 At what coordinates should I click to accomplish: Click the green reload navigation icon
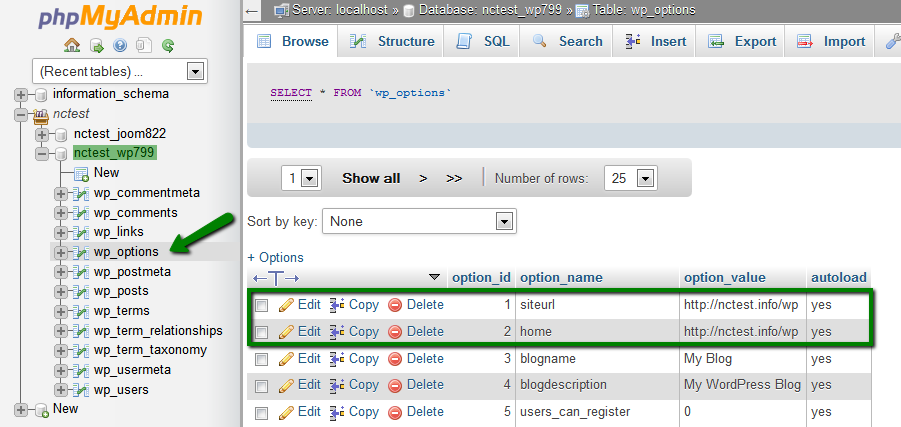[x=167, y=45]
